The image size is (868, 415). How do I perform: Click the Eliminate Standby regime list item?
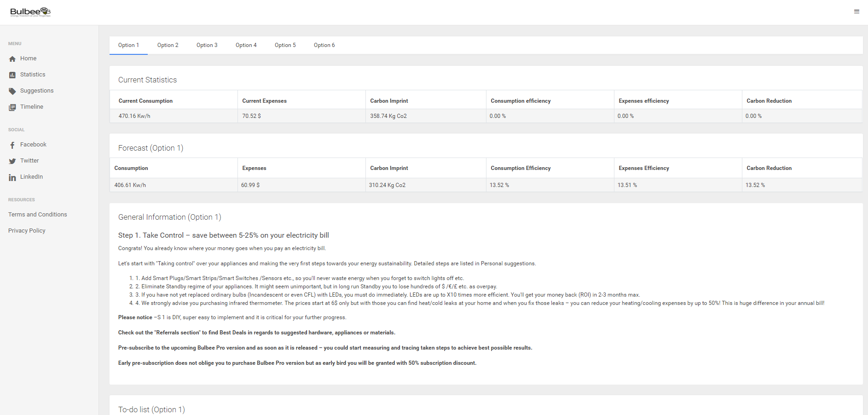(316, 286)
